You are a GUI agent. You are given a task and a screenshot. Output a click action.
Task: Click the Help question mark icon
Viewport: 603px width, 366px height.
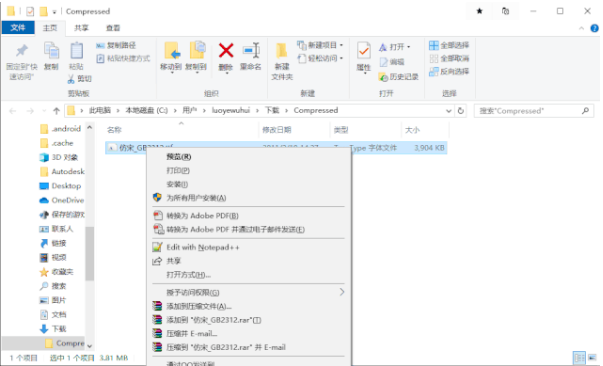(x=595, y=28)
